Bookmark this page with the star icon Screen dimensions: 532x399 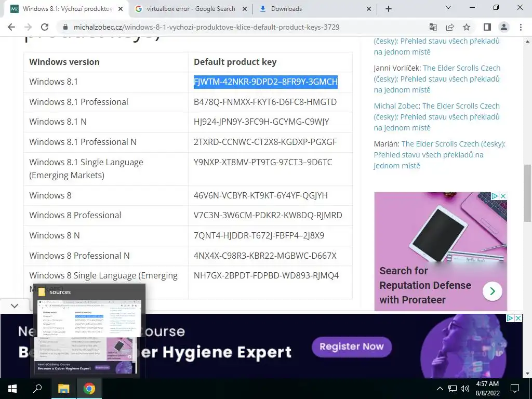coord(467,27)
